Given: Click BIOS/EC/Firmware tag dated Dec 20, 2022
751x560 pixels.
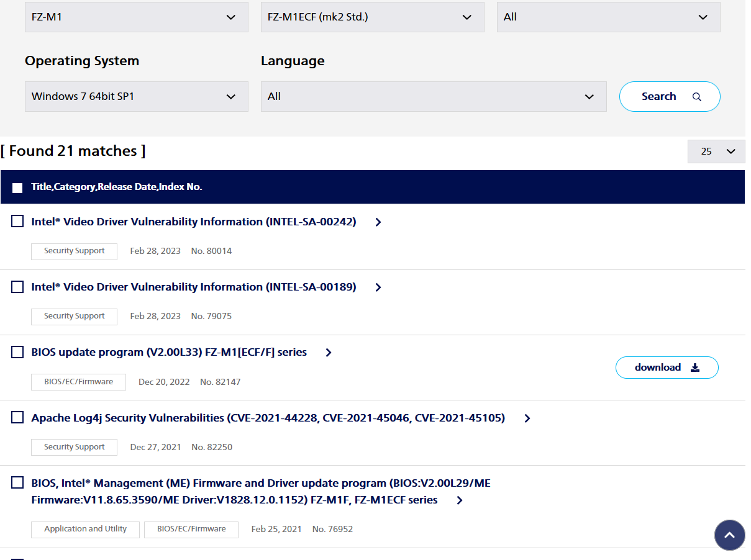Looking at the screenshot, I should click(x=78, y=382).
